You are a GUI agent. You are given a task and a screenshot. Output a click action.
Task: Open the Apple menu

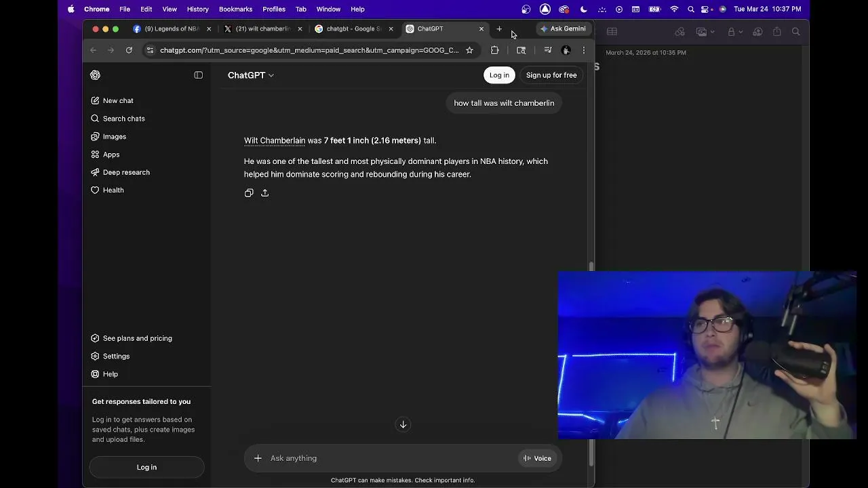click(x=71, y=9)
